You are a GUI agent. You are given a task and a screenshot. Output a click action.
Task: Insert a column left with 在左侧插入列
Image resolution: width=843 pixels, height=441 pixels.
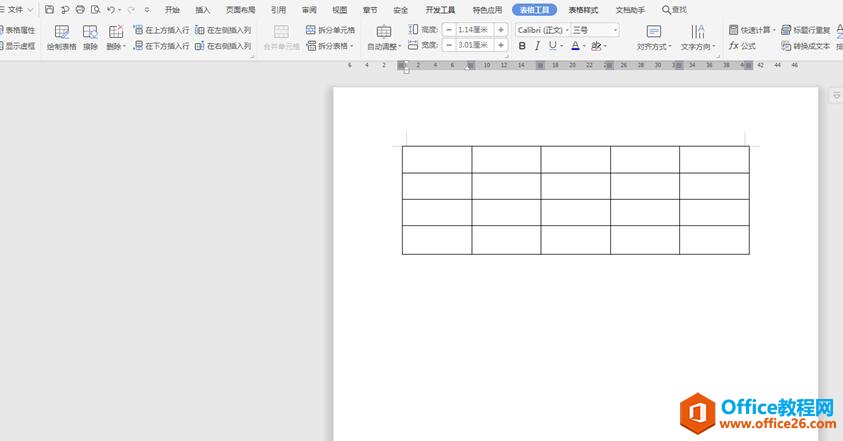(x=223, y=30)
